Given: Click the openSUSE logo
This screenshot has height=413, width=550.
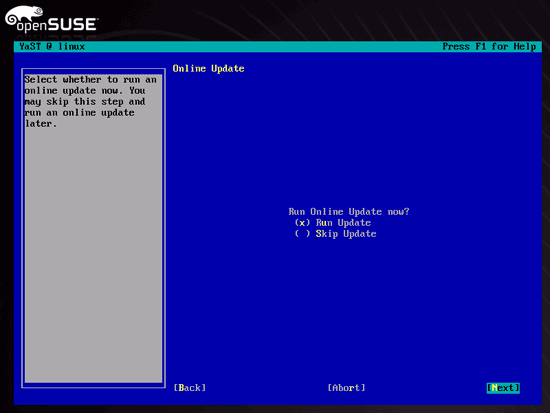Looking at the screenshot, I should 51,19.
